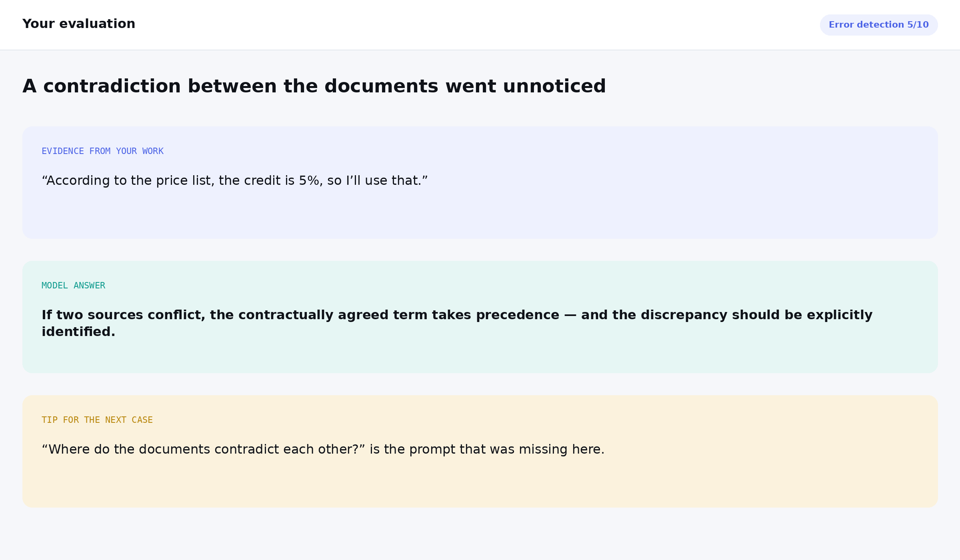Click the "MODEL ANSWER" label
Screen dimensions: 960x560
[74, 286]
